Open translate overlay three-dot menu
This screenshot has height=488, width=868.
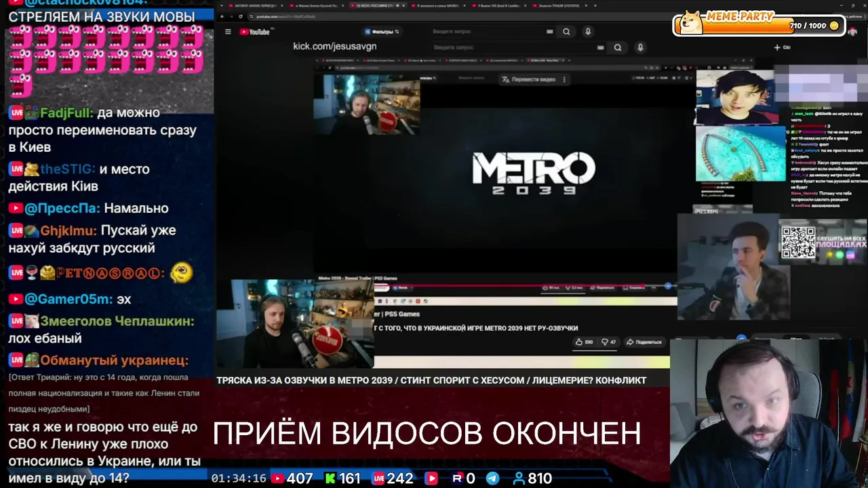tap(564, 79)
